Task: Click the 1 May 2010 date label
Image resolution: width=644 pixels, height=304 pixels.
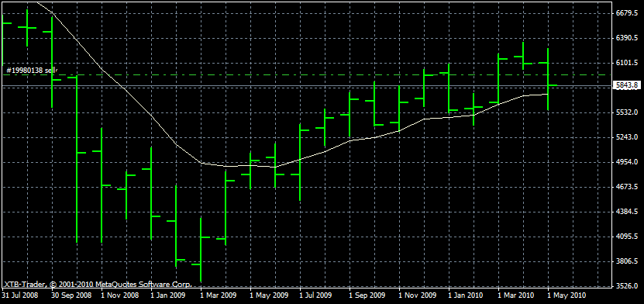Action: point(567,295)
